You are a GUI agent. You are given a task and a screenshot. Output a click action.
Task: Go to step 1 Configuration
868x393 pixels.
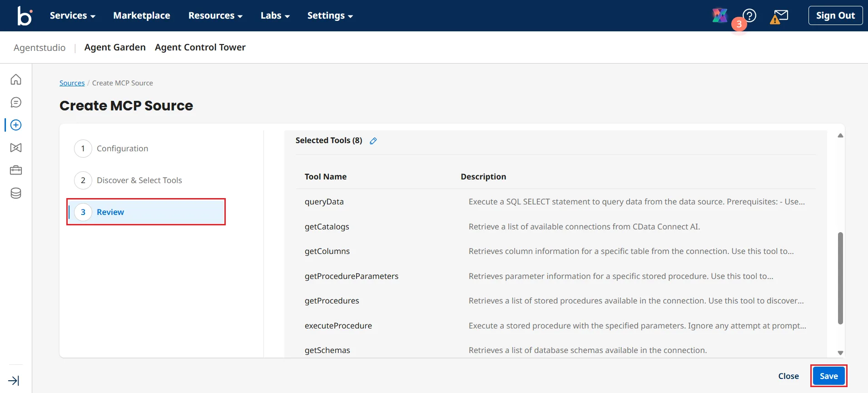click(122, 149)
